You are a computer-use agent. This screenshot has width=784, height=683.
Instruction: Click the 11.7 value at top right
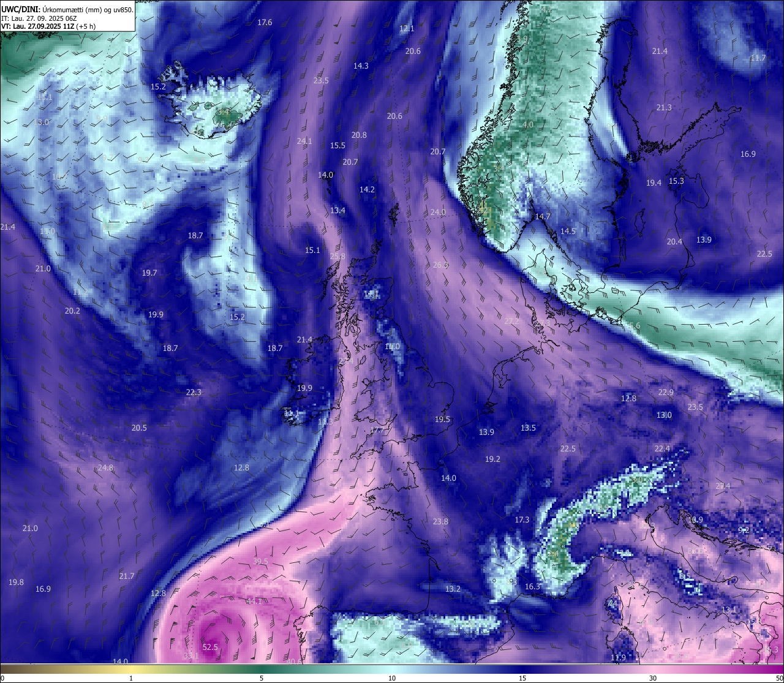coord(758,58)
